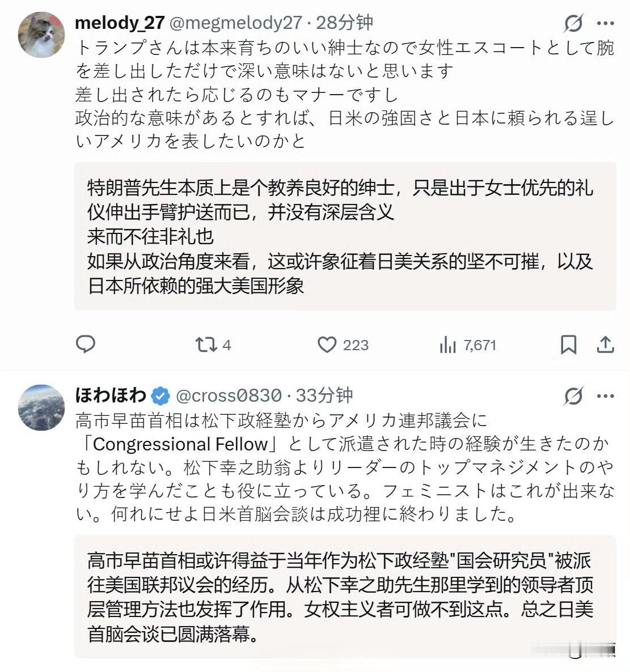Visit the @megmelody27 handle profile
This screenshot has width=630, height=672.
(x=236, y=23)
